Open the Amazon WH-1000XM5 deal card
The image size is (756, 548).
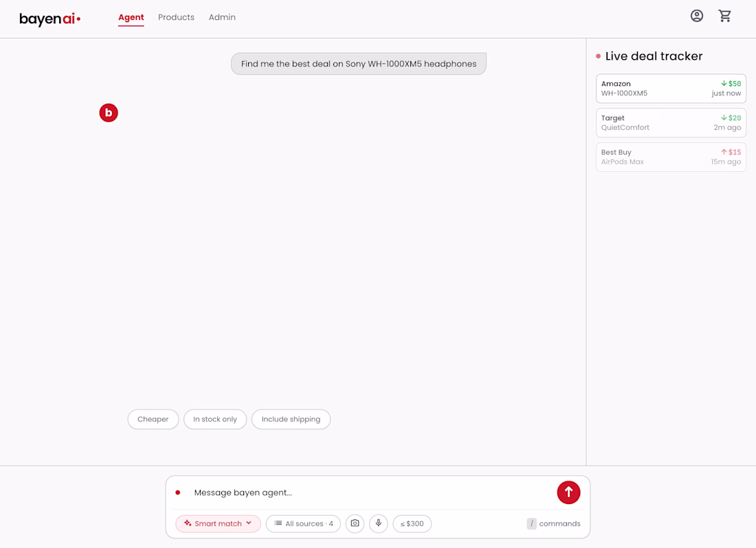671,89
